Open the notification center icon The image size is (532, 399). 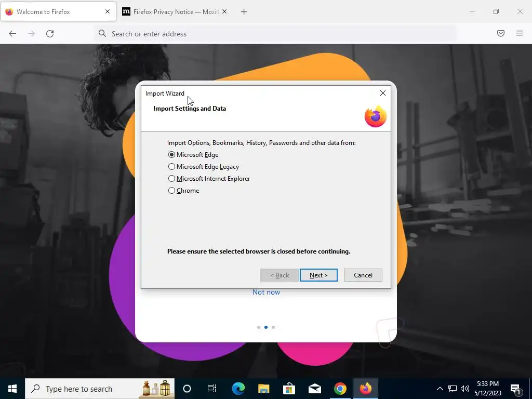(515, 389)
